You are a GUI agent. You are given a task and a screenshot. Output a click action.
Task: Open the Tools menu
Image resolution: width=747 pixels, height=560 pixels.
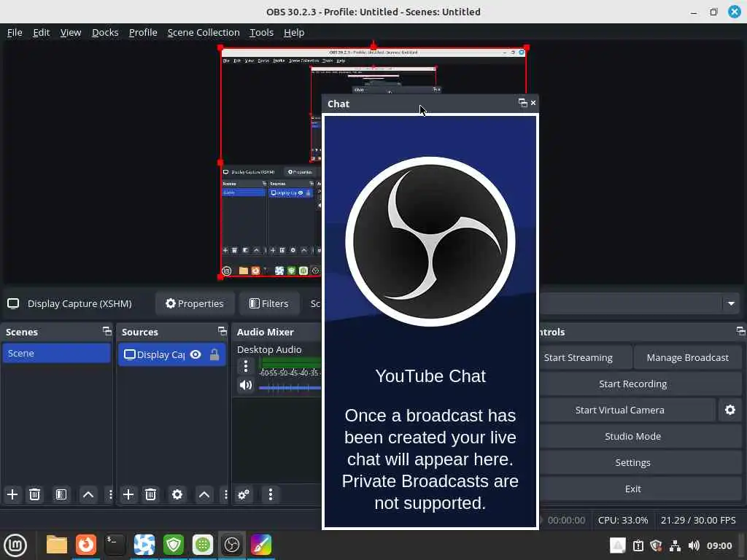coord(262,32)
